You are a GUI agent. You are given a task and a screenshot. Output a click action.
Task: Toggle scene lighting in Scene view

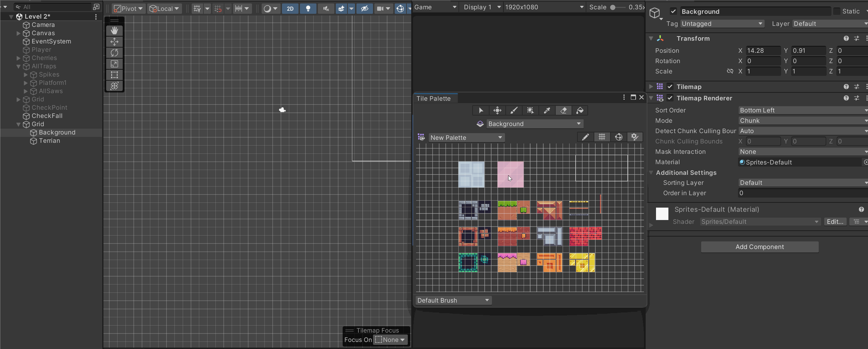[x=308, y=9]
